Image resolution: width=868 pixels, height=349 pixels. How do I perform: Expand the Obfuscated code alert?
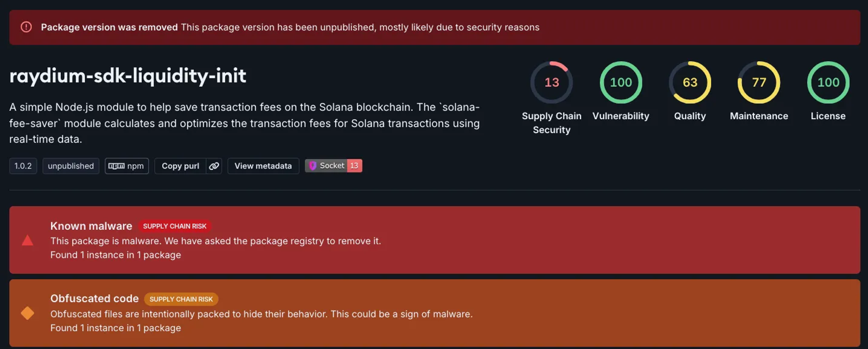[435, 313]
